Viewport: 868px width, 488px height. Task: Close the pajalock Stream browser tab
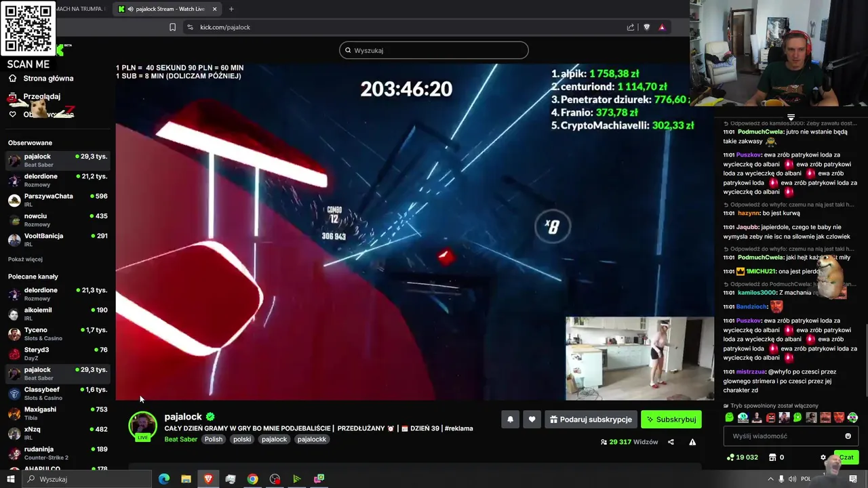click(x=215, y=9)
